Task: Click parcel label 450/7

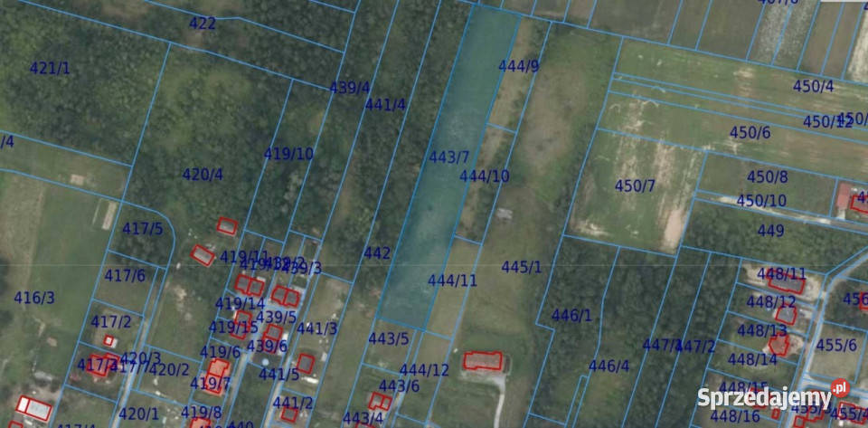Action: click(635, 185)
